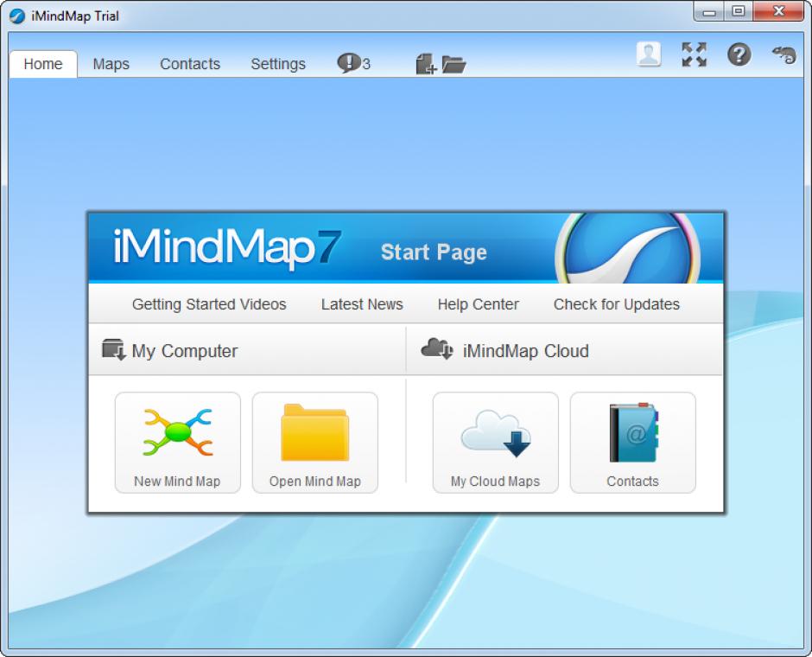
Task: Open the Contacts tab
Action: [x=190, y=64]
